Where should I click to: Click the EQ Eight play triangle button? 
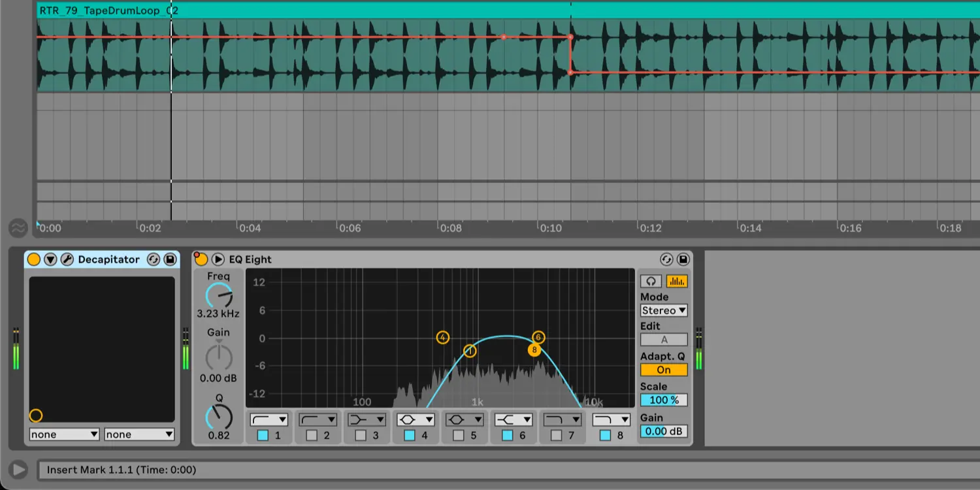click(x=218, y=260)
